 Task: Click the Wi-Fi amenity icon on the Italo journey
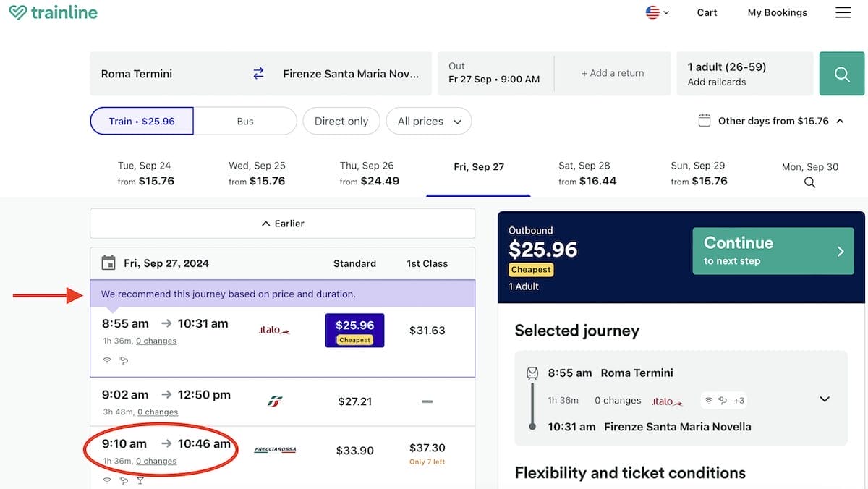click(x=106, y=359)
